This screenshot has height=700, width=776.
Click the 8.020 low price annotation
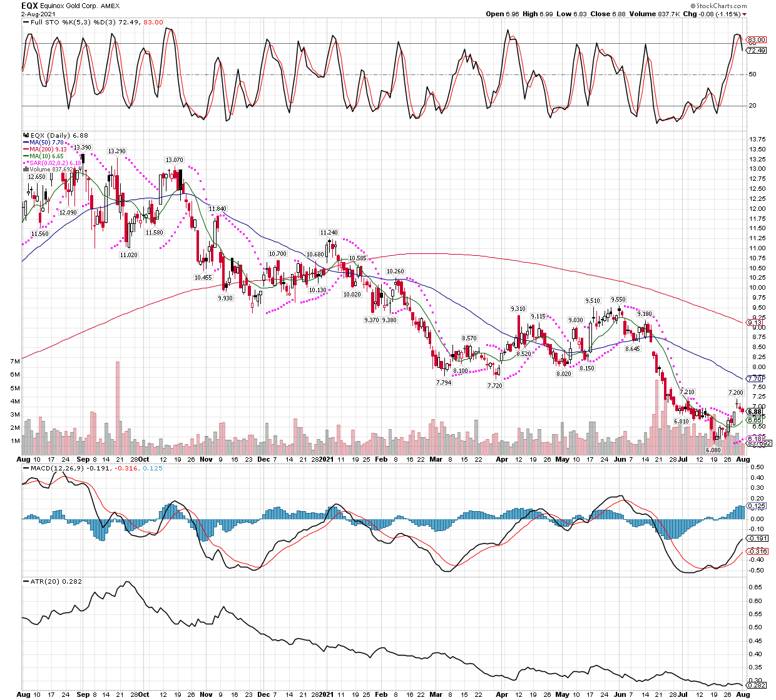click(564, 374)
